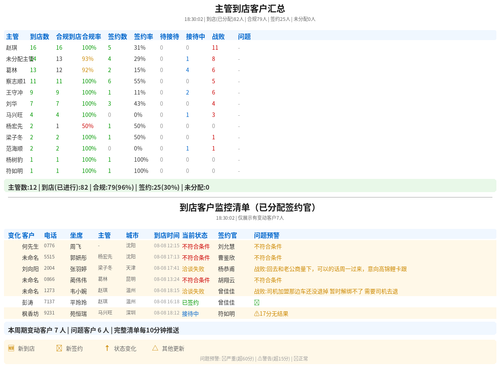Click the 战败 column header
Viewport: 500px width, 381px height.
pyautogui.click(x=218, y=37)
